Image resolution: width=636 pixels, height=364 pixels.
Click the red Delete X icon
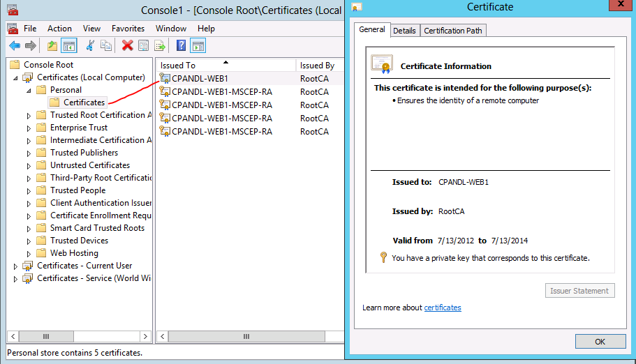(x=127, y=45)
